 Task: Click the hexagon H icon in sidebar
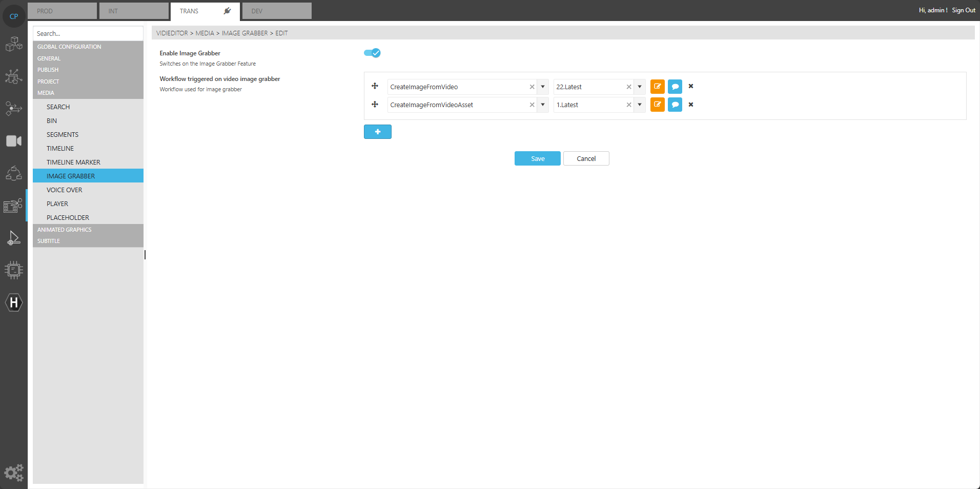14,302
